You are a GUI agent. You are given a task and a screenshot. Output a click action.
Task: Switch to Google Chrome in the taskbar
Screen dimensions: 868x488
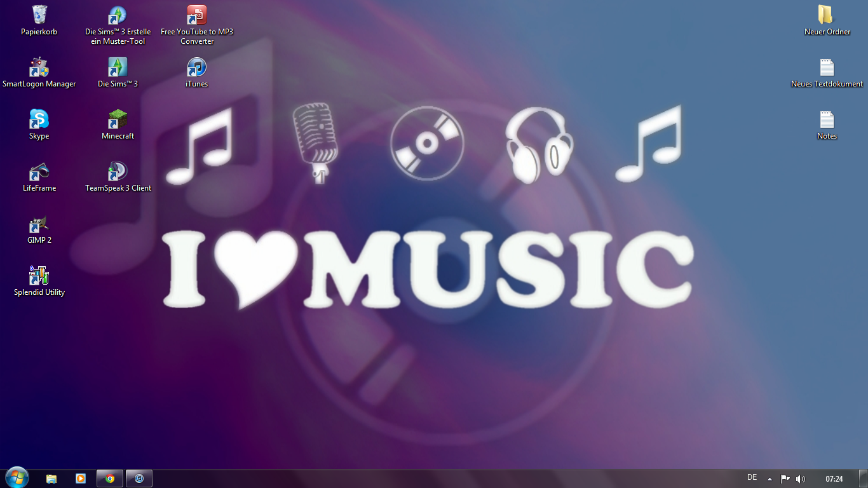109,478
